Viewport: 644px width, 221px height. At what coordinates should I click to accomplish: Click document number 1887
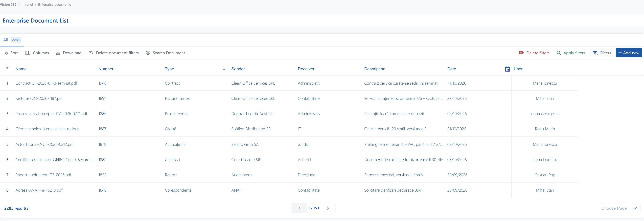[x=102, y=129]
